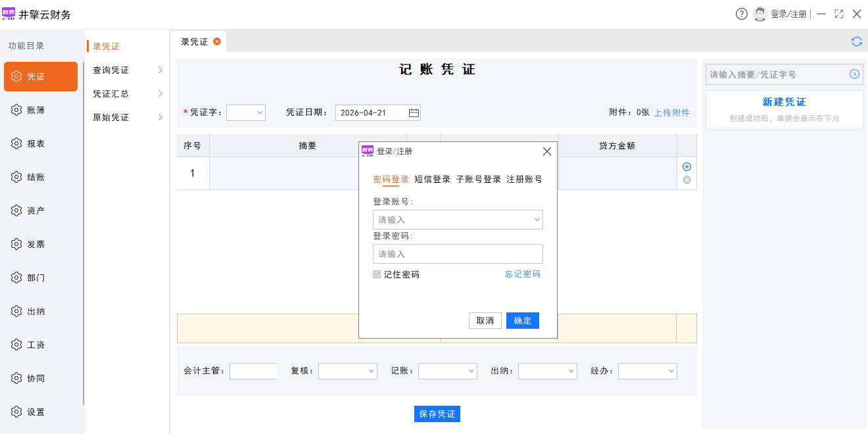Click the help question mark icon

[742, 14]
